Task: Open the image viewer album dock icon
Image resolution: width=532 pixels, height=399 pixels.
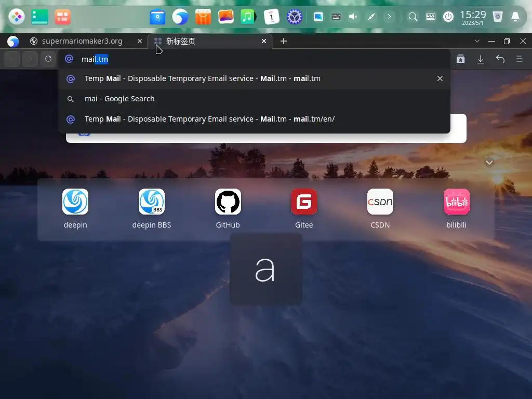Action: coord(225,17)
